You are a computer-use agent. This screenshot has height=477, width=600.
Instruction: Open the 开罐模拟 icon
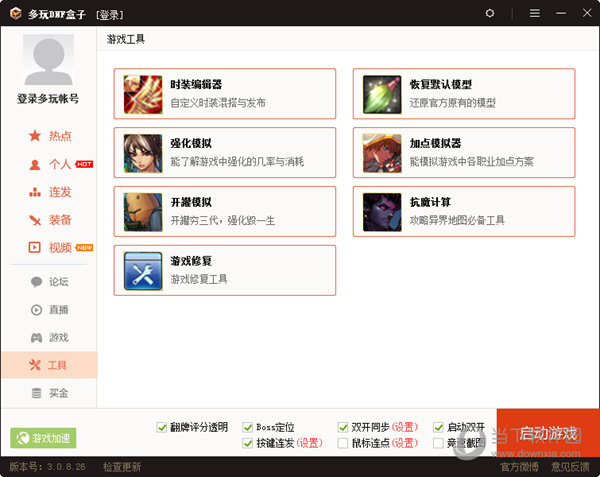click(x=143, y=212)
